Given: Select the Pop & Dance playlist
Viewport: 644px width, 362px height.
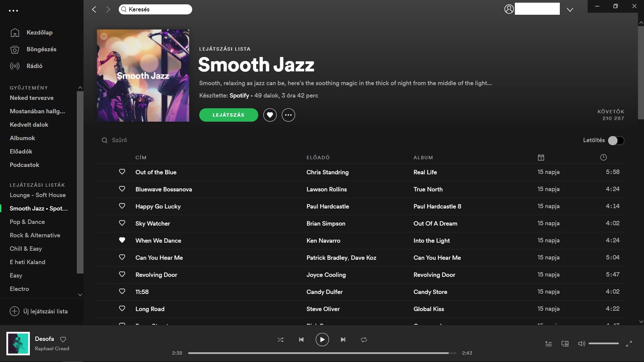Looking at the screenshot, I should pyautogui.click(x=27, y=222).
